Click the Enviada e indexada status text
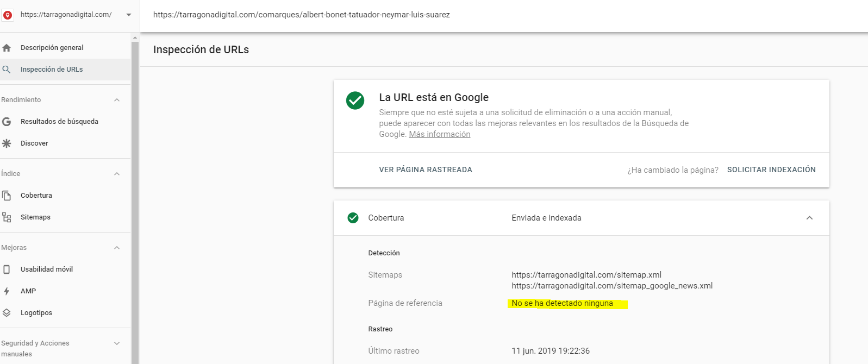This screenshot has height=364, width=868. (x=546, y=218)
